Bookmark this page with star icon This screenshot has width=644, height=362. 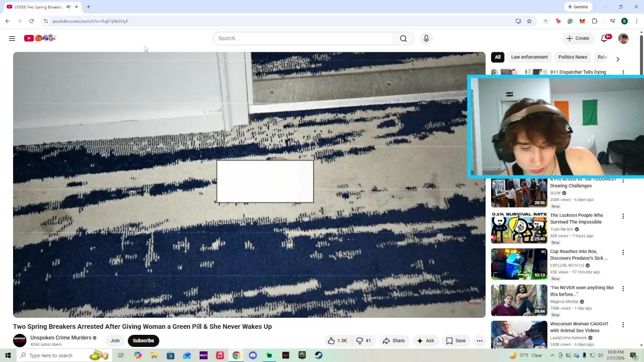click(529, 21)
